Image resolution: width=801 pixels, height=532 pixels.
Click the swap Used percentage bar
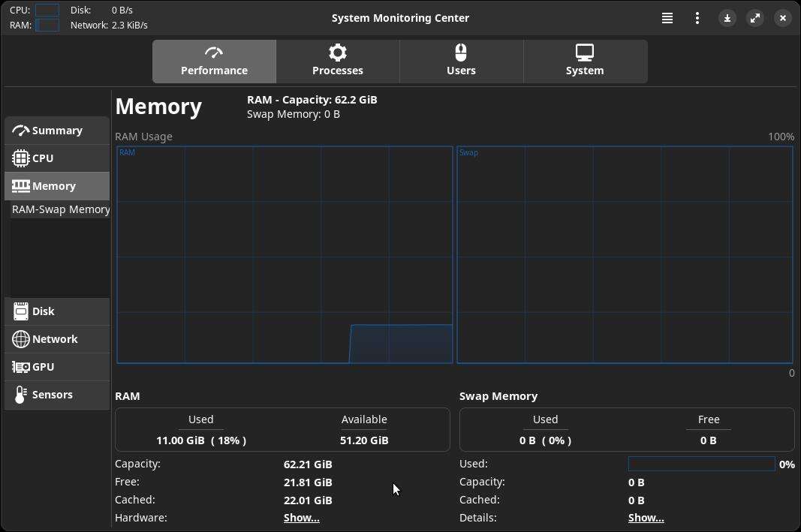[701, 464]
